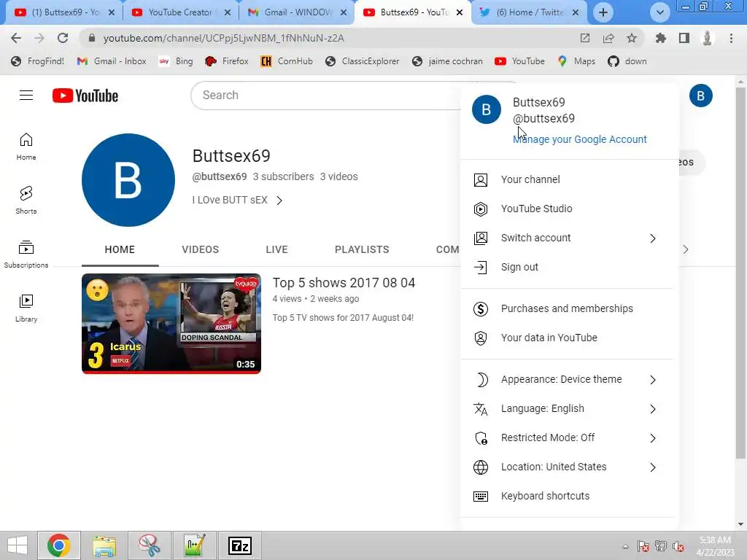Switch to the Gmail browser tab
747x560 pixels.
point(296,12)
